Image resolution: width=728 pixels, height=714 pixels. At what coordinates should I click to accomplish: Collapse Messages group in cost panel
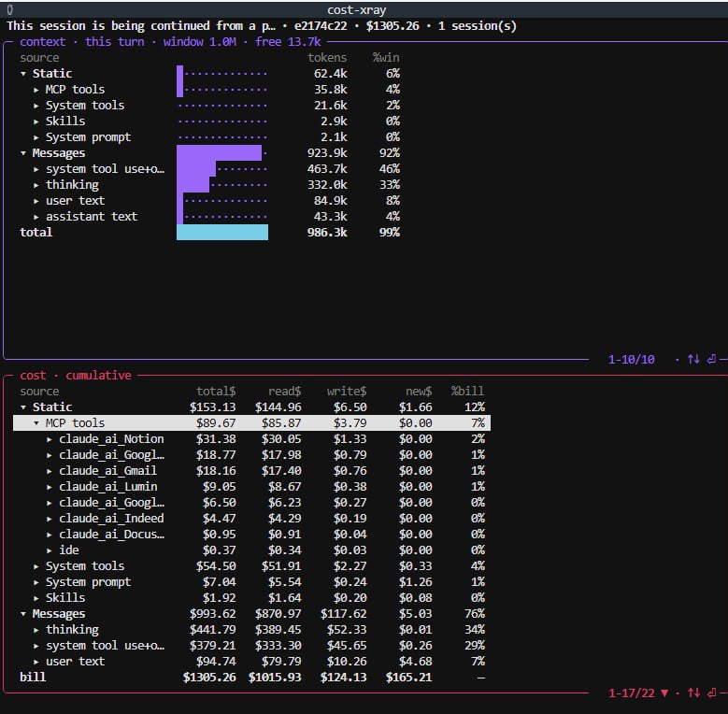click(x=23, y=614)
